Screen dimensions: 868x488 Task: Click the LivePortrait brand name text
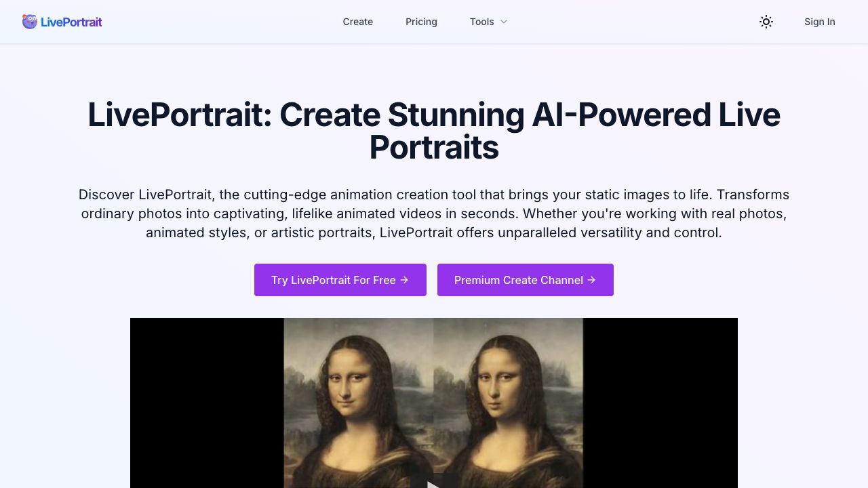pos(71,22)
